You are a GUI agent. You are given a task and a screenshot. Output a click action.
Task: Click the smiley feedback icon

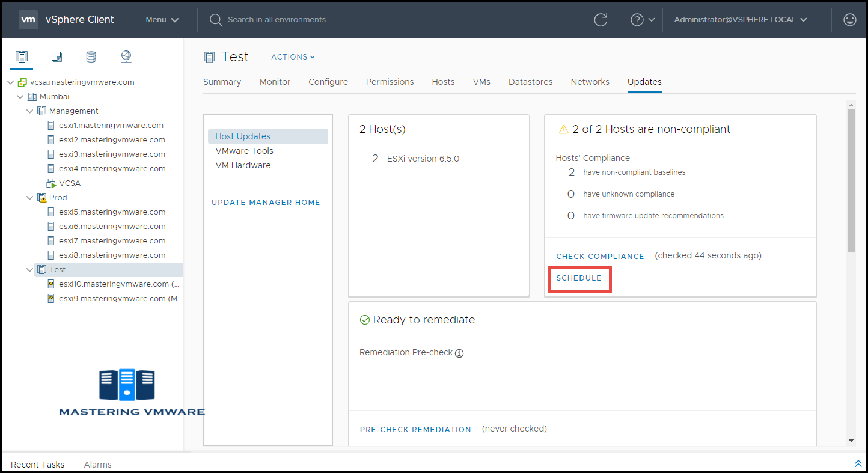849,20
